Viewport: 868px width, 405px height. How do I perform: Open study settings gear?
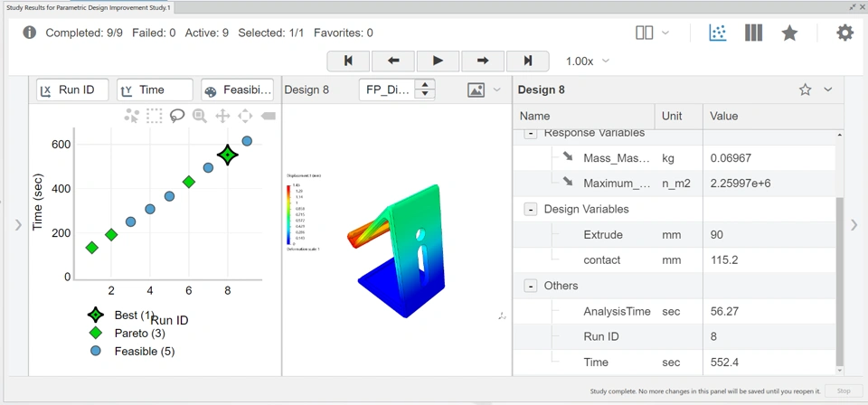[844, 33]
